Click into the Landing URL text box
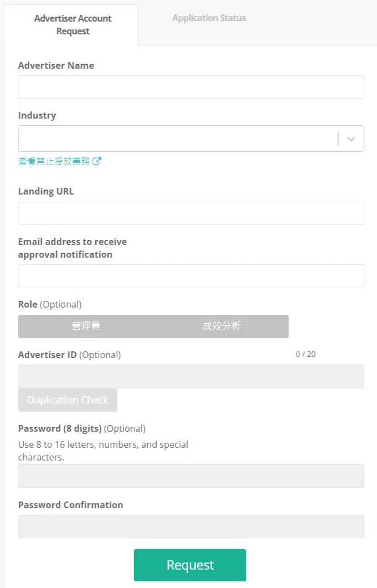Image resolution: width=377 pixels, height=588 pixels. pos(191,213)
